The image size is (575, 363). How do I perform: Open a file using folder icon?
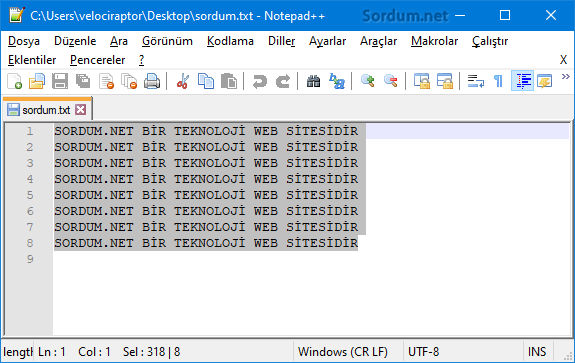pyautogui.click(x=37, y=81)
